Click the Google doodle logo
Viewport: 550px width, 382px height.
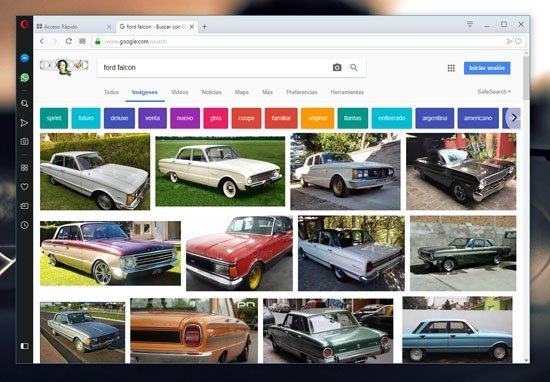[x=64, y=66]
